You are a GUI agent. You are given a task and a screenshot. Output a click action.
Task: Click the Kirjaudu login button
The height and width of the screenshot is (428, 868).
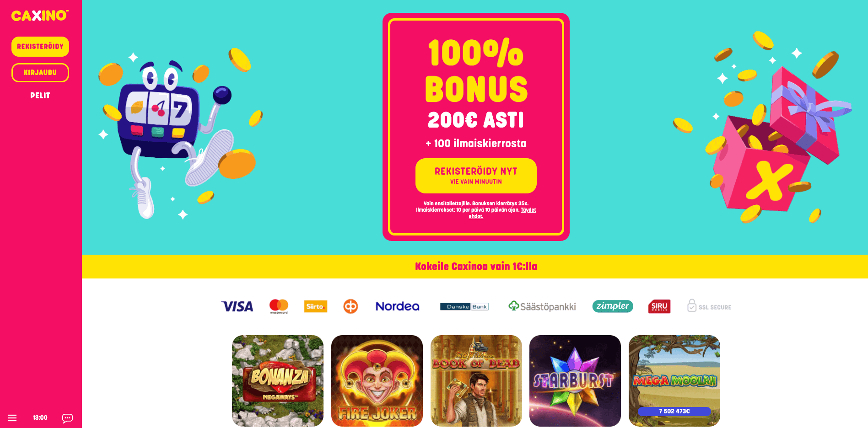pyautogui.click(x=40, y=73)
